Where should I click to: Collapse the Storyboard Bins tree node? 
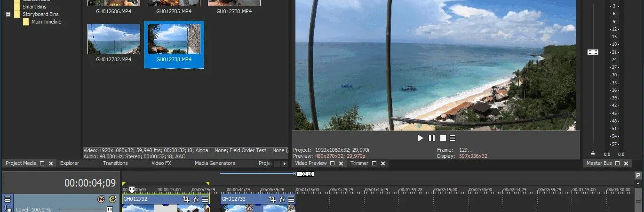[8, 14]
